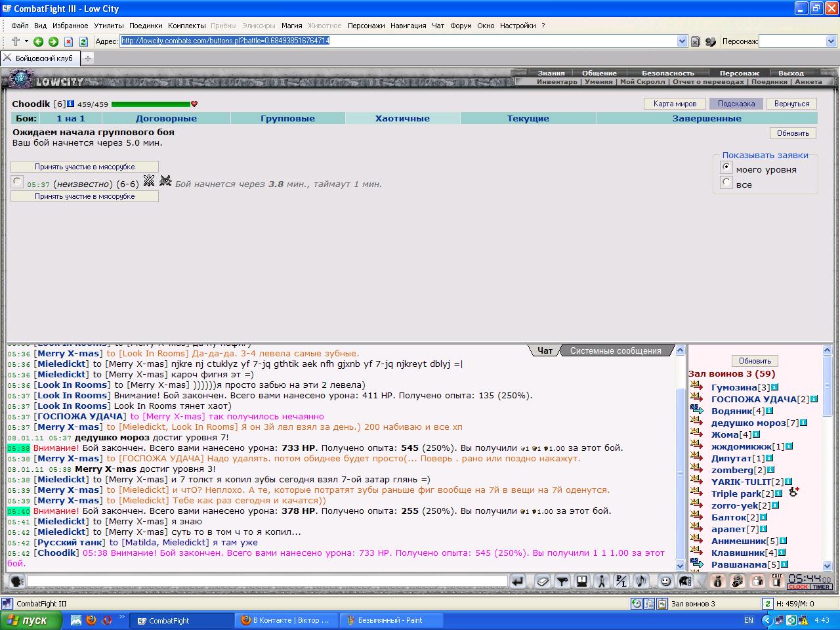Open the Утилиты menu
This screenshot has width=840, height=630.
click(x=108, y=26)
